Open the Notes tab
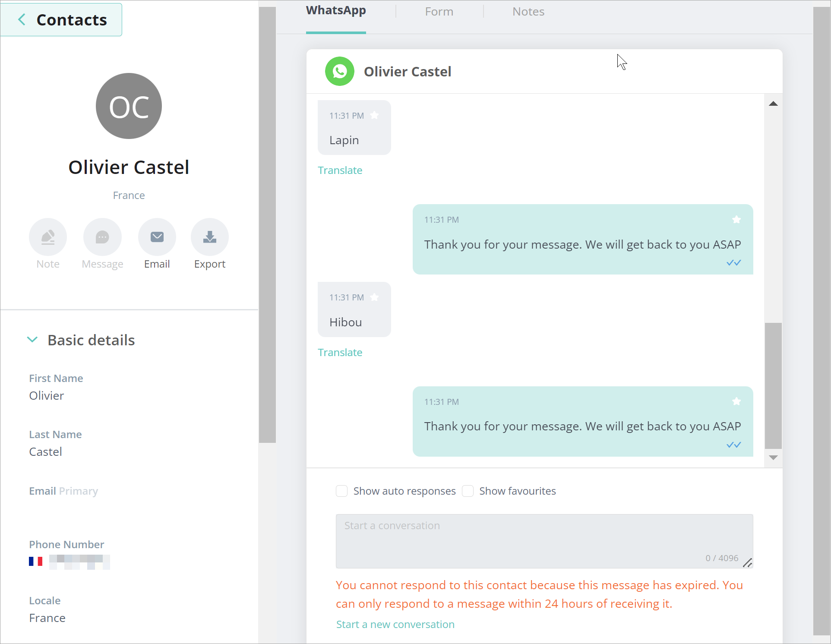The height and width of the screenshot is (644, 831). click(x=528, y=12)
